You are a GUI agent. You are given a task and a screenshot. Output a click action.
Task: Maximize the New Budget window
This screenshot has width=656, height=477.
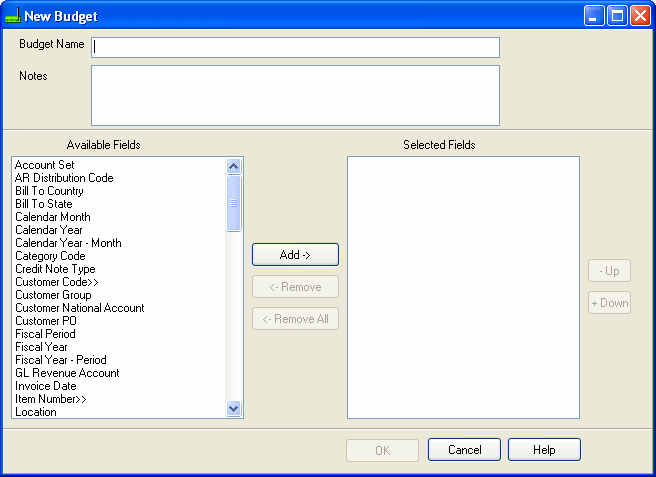617,16
